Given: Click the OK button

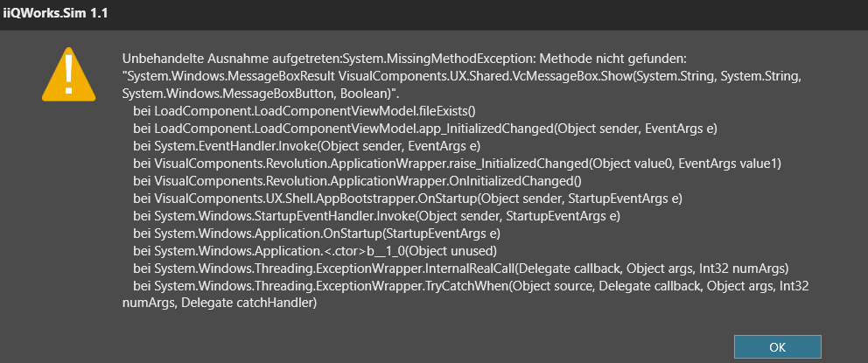Looking at the screenshot, I should tap(777, 347).
